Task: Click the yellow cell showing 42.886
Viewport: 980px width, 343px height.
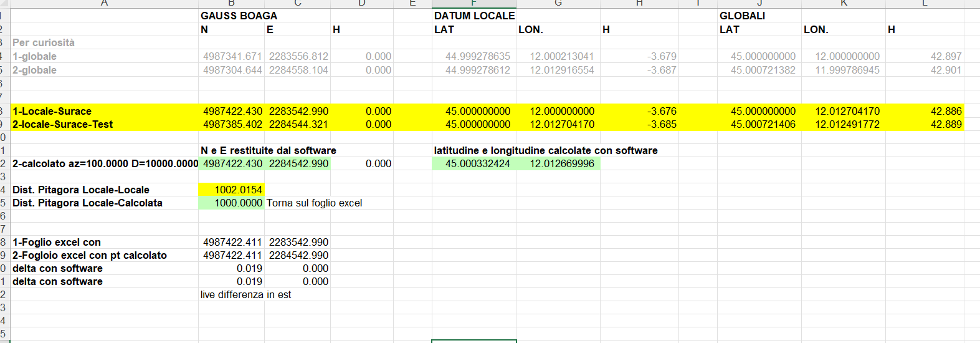Action: (946, 111)
